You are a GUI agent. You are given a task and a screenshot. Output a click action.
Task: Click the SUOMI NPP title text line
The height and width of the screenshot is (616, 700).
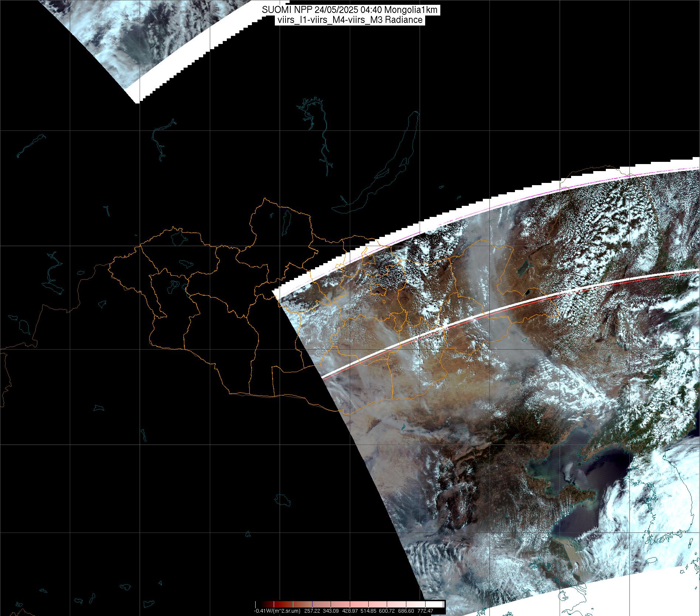pyautogui.click(x=349, y=10)
